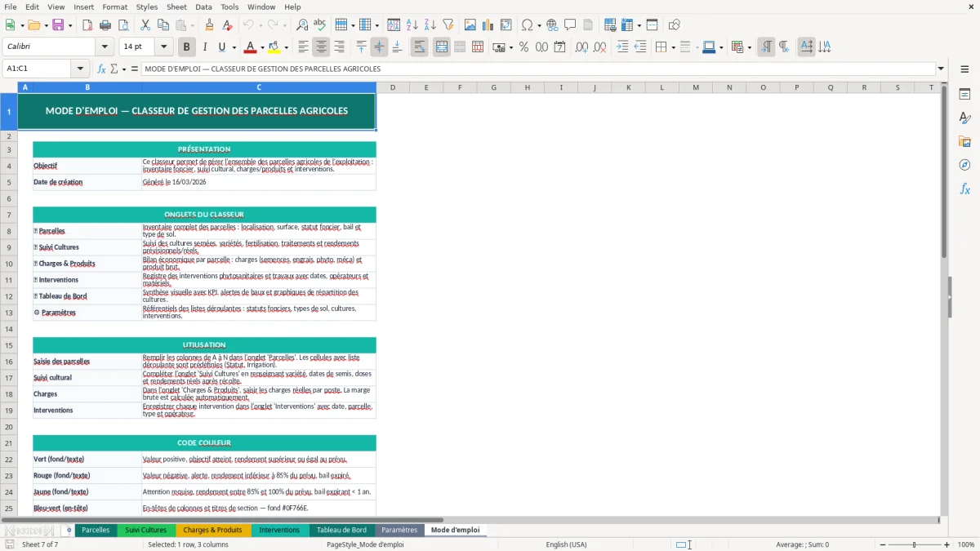The width and height of the screenshot is (980, 551).
Task: Expand the Name Box dropdown
Action: [80, 69]
